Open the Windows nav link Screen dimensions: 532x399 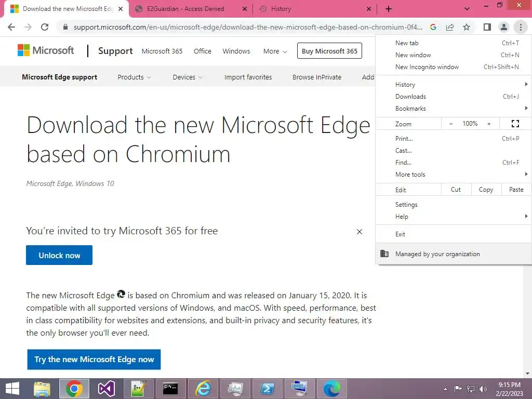236,51
